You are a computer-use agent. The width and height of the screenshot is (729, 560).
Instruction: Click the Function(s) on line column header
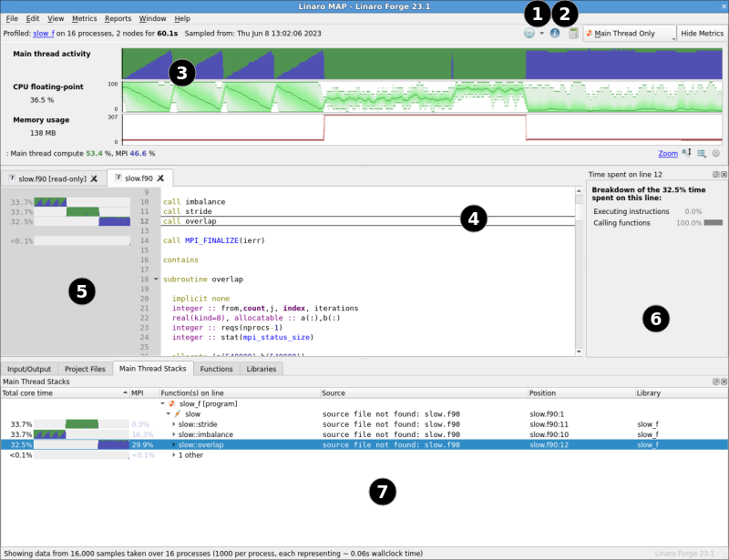[240, 393]
